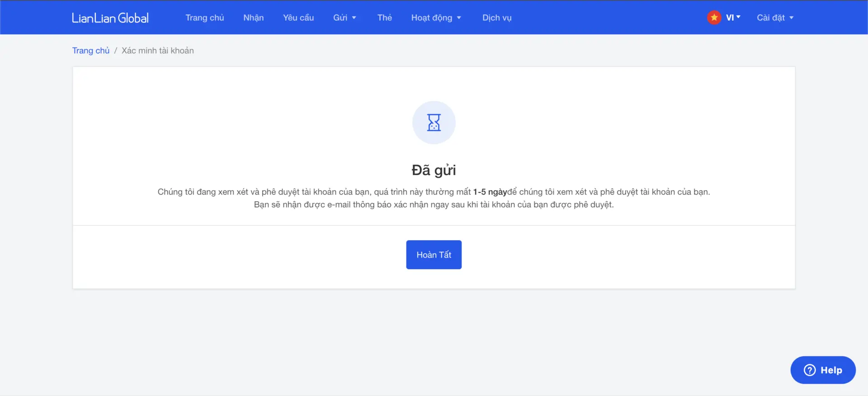Go to the Nhận menu item
The image size is (868, 396).
coord(253,18)
